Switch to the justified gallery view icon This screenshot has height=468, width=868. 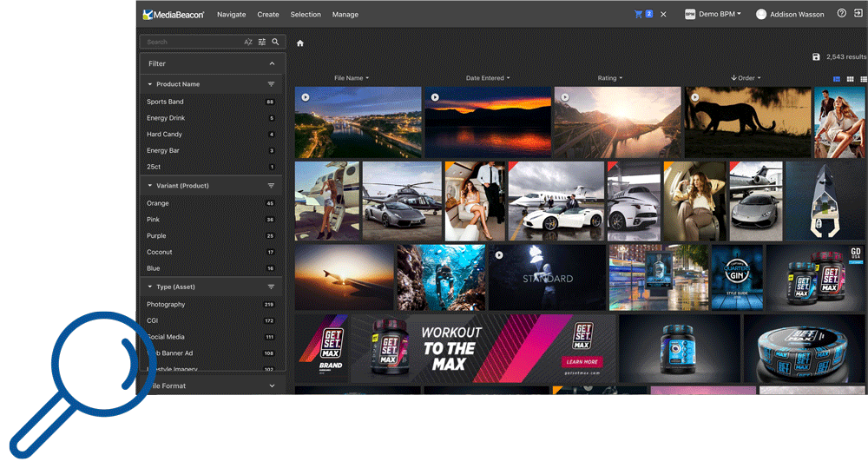tap(837, 79)
